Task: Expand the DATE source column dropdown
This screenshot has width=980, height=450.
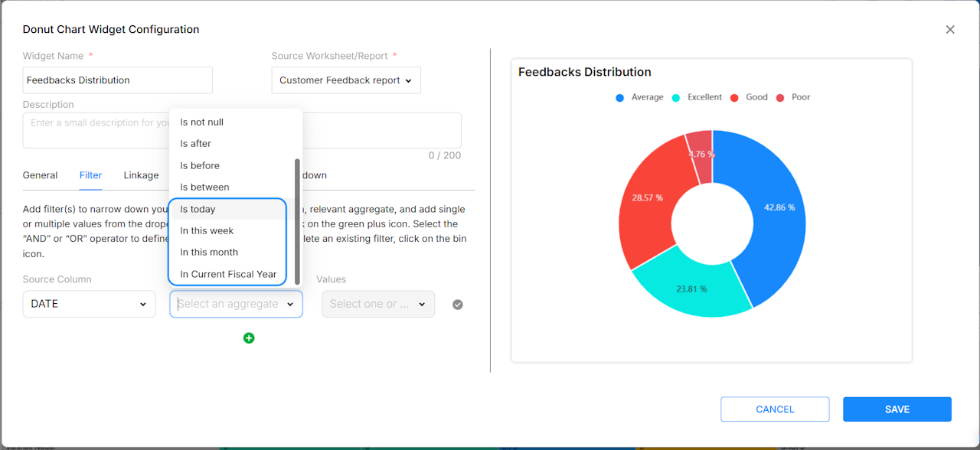Action: pos(89,304)
